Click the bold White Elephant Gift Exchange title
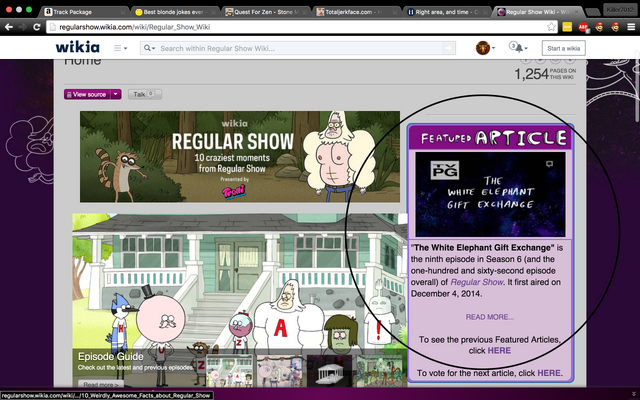The height and width of the screenshot is (400, 640). pos(484,248)
